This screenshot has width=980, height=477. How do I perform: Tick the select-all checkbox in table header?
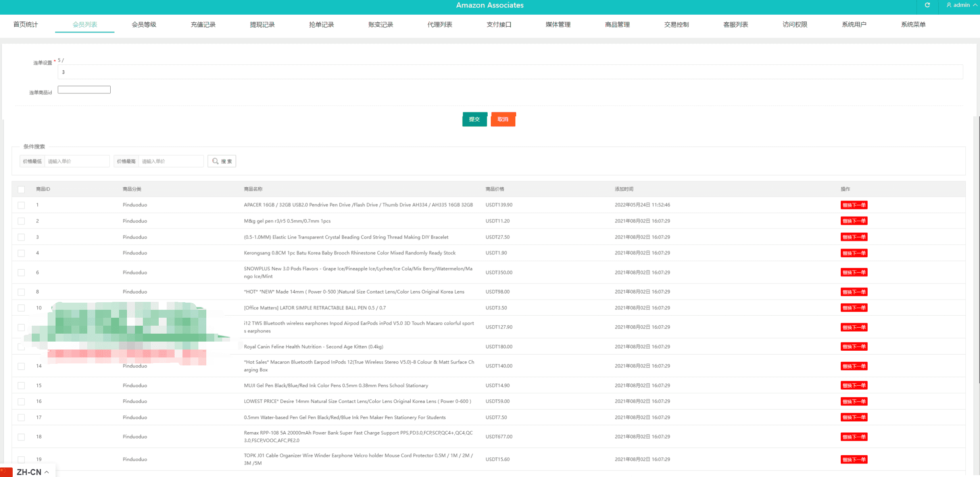point(21,189)
